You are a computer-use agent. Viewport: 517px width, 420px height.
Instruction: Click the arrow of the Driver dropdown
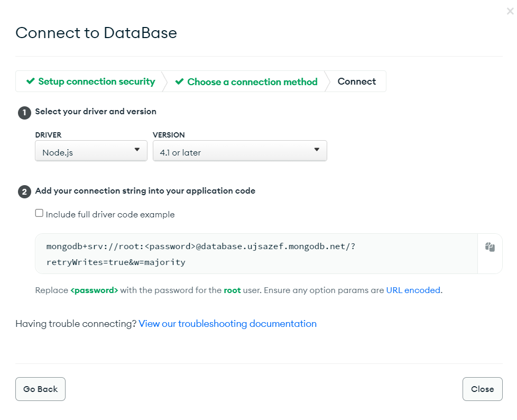[137, 150]
